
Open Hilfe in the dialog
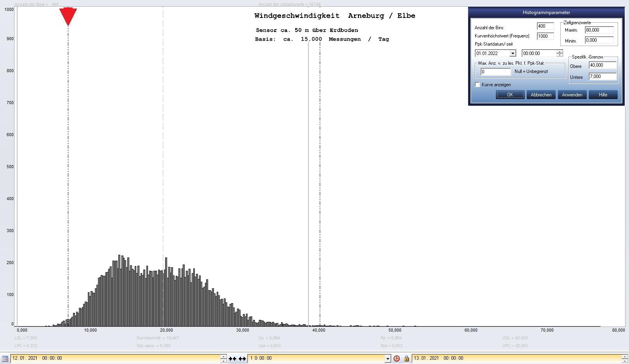point(603,95)
